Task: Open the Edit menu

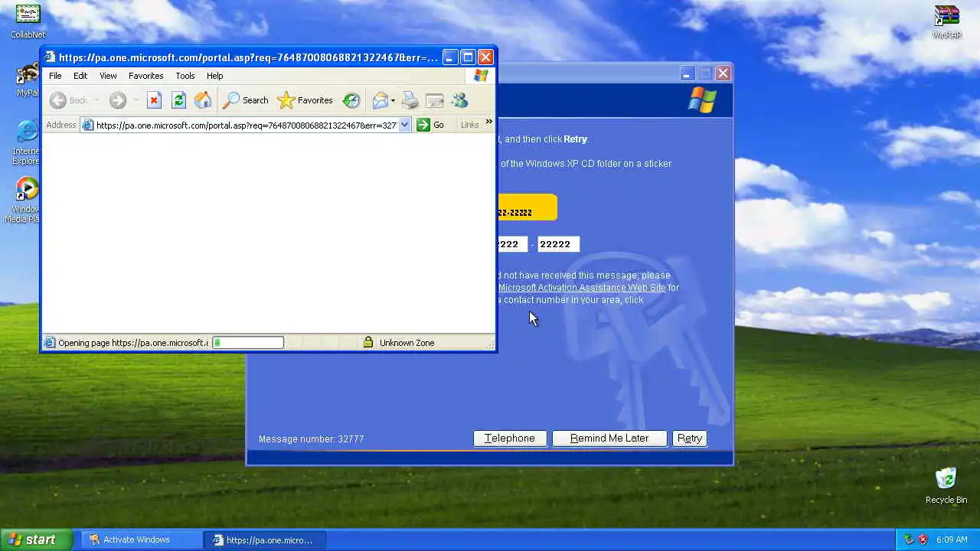Action: tap(80, 76)
